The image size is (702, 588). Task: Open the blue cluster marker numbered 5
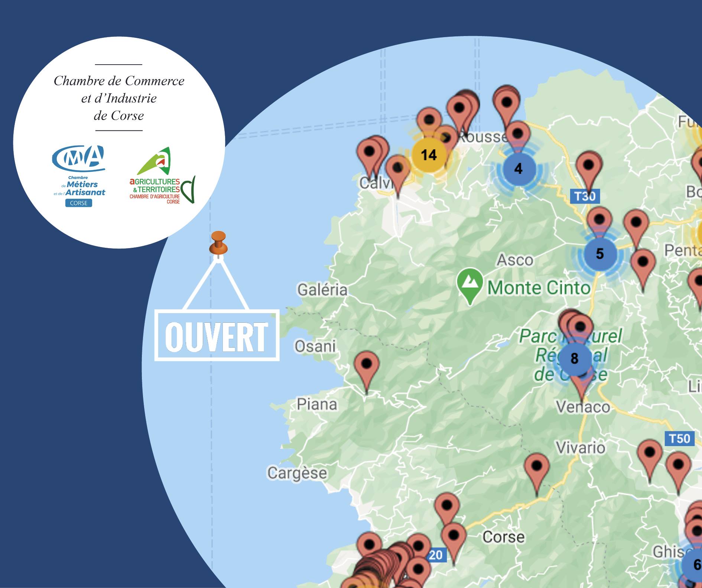(x=600, y=254)
